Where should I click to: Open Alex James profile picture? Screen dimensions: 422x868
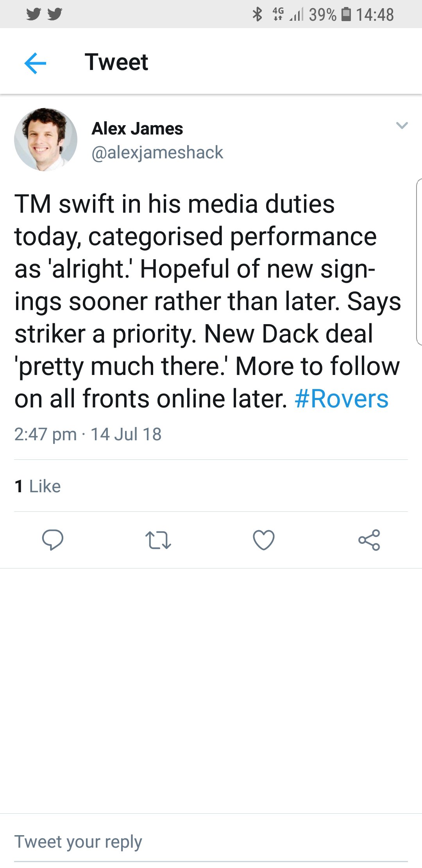coord(46,140)
